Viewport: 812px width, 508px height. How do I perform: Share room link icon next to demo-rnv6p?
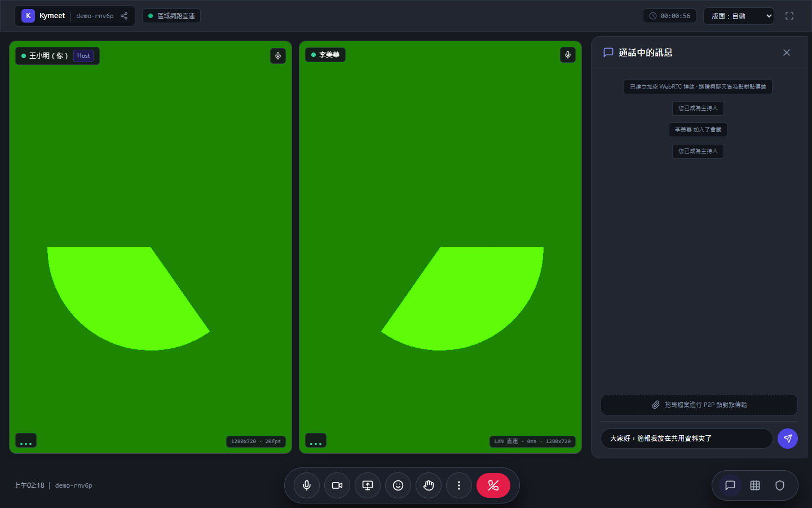124,16
